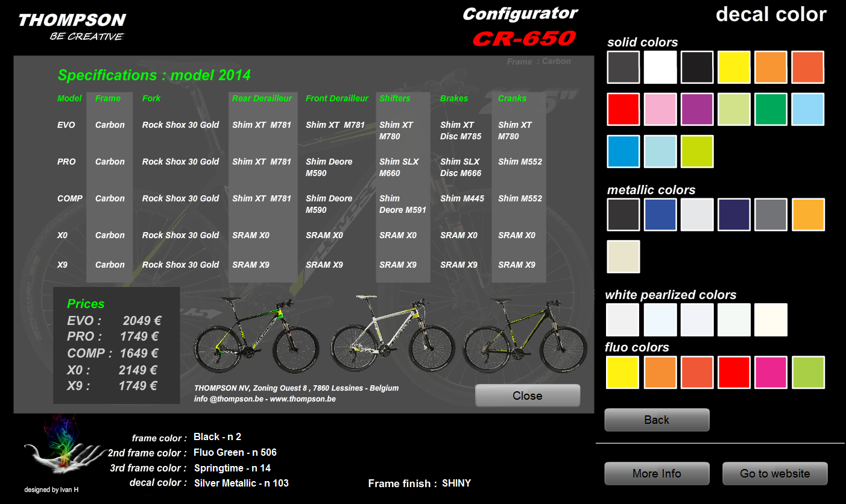
Task: Select the pale lime solid color swatch
Action: point(734,109)
